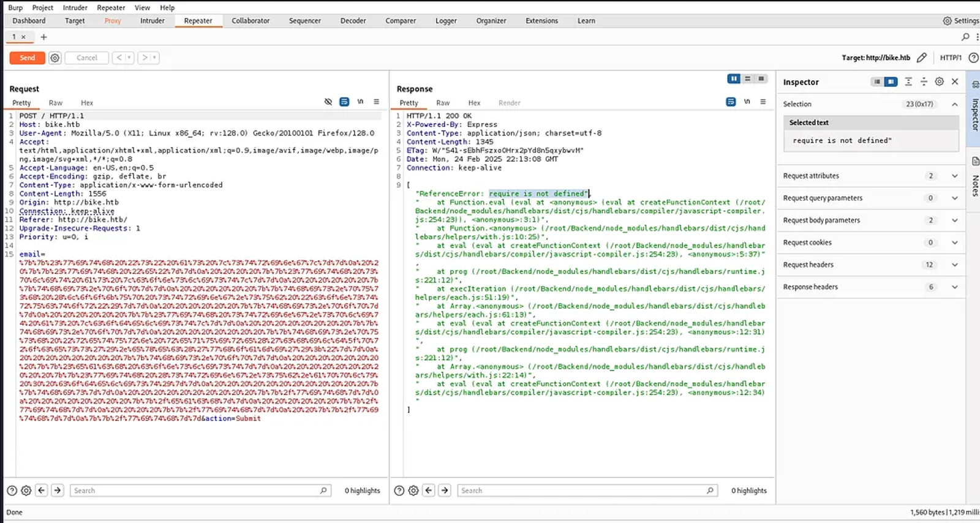Toggle show newline characters in Response
980x523 pixels.
(x=747, y=102)
